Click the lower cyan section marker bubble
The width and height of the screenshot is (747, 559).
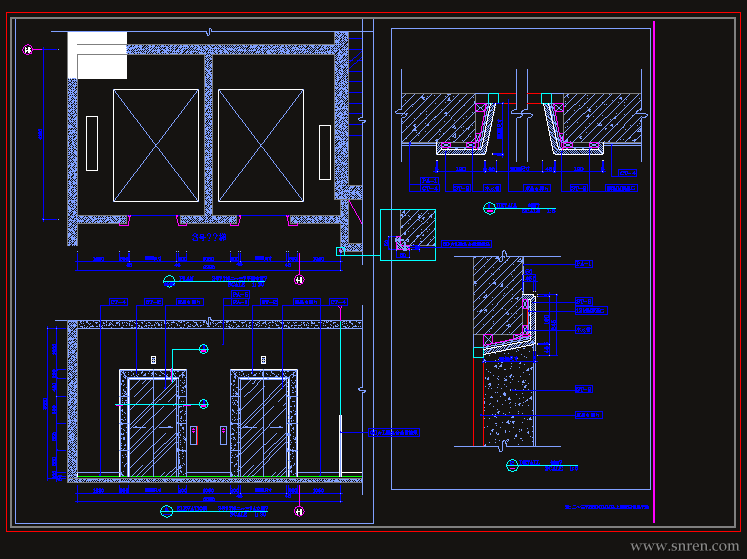203,404
